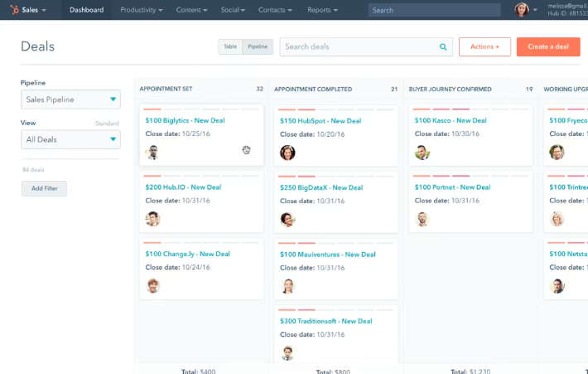Open the $100 Change.ly - New Deal link

(x=187, y=255)
